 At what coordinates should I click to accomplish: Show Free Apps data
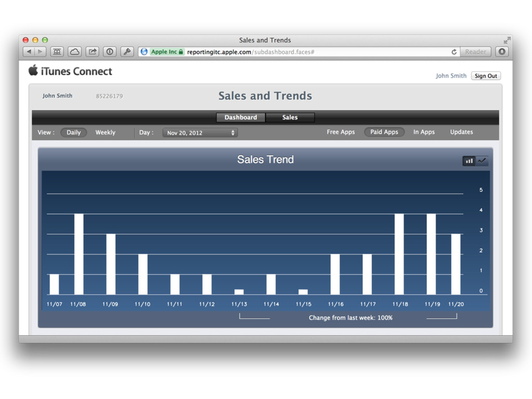click(x=341, y=132)
